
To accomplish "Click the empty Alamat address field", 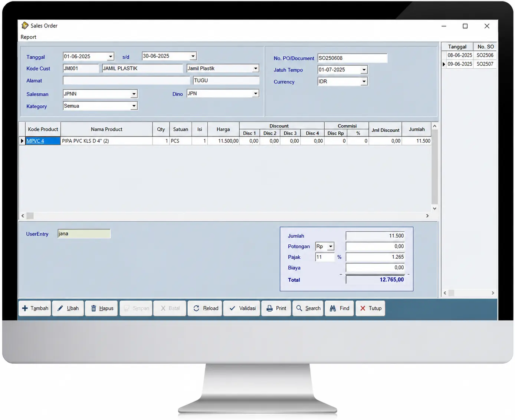I will 127,80.
